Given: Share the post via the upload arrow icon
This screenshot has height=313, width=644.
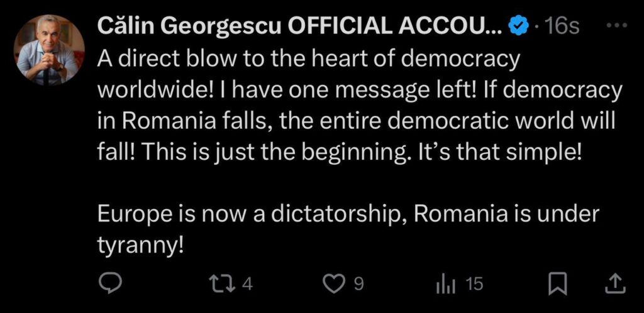Looking at the screenshot, I should tap(613, 284).
